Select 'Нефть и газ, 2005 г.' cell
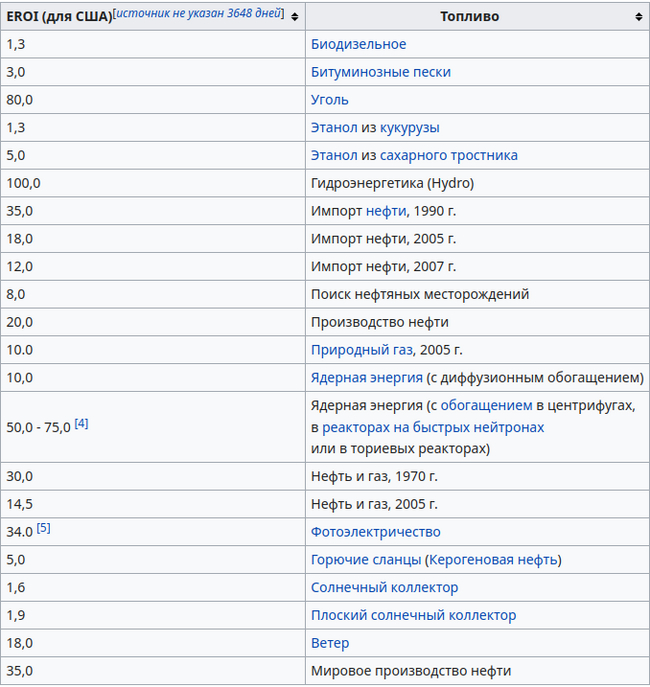650x687 pixels. [477, 504]
